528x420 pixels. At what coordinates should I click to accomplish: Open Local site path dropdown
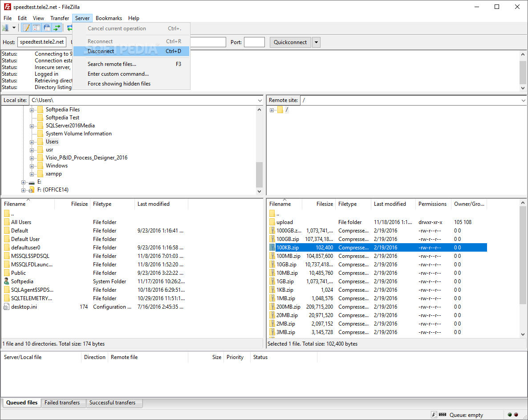(x=260, y=100)
